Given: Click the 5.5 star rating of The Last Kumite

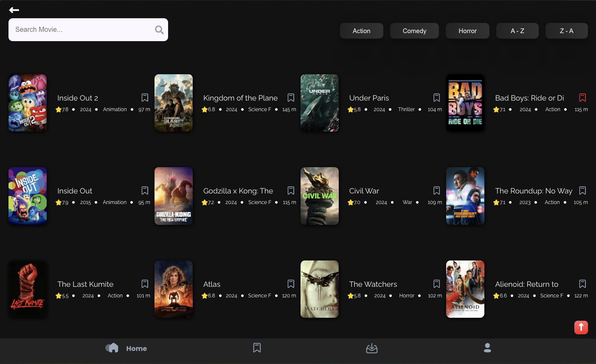Looking at the screenshot, I should [62, 296].
